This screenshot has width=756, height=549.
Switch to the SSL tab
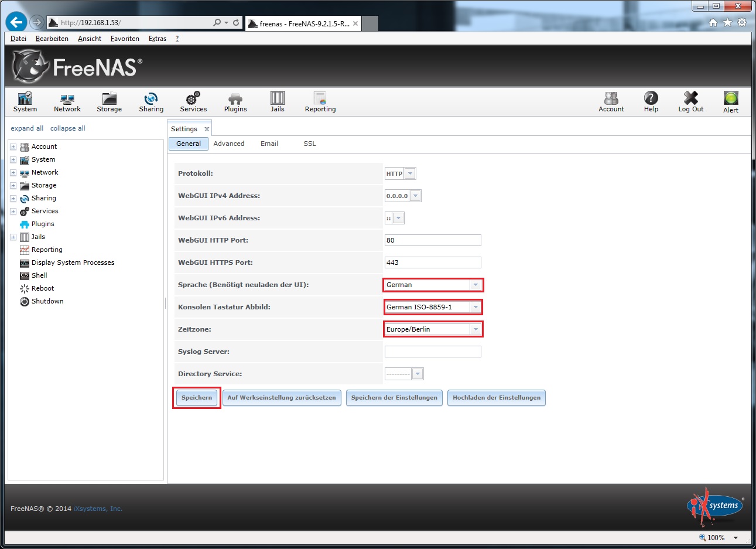point(310,144)
